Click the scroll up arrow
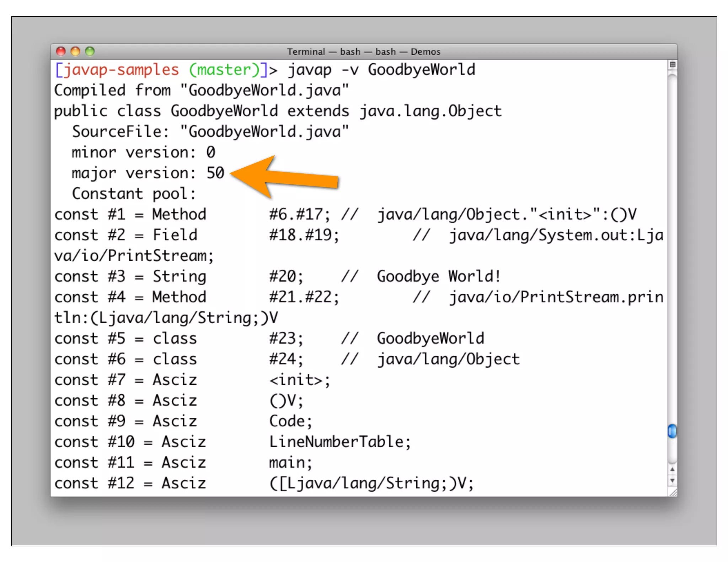 [672, 470]
